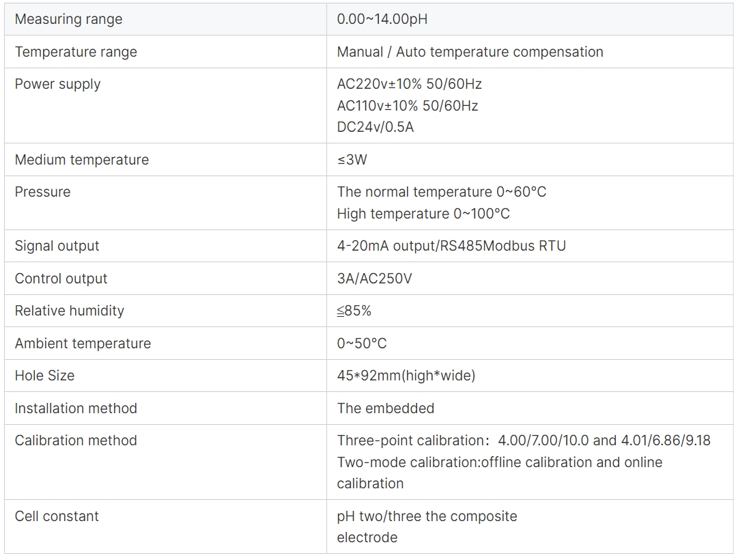Image resolution: width=738 pixels, height=560 pixels.
Task: Click the Signal output label
Action: [57, 246]
